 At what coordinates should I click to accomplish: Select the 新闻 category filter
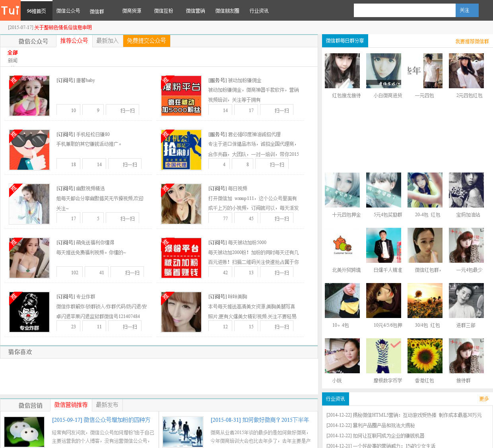12,60
